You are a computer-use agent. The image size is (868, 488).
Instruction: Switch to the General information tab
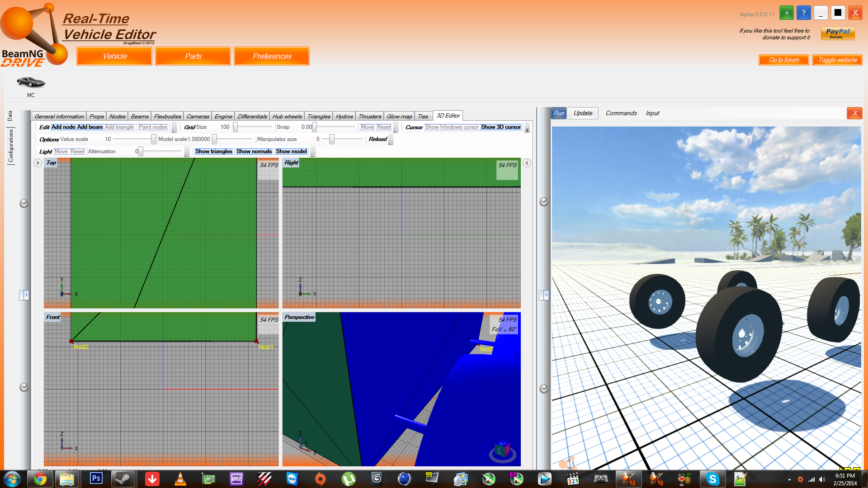[x=59, y=117]
